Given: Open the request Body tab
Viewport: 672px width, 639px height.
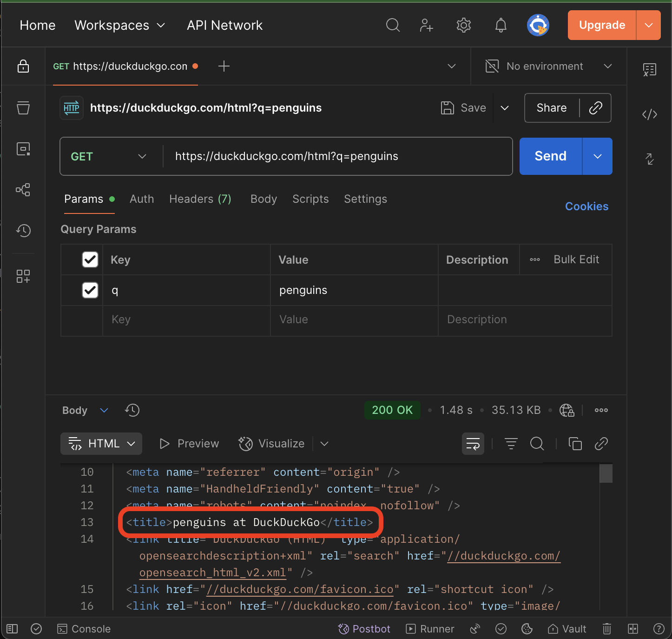Looking at the screenshot, I should click(x=264, y=199).
